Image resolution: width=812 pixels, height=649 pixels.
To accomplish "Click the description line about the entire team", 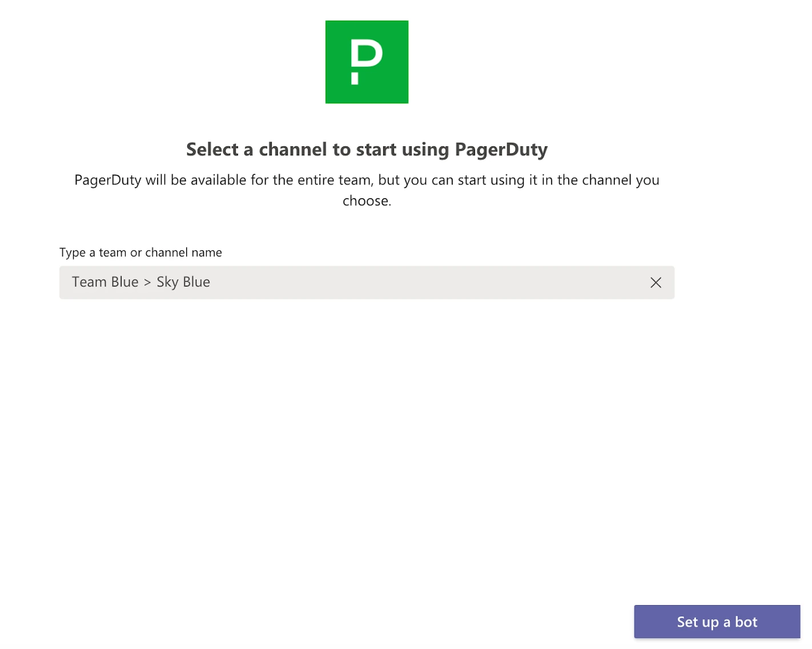I will [367, 180].
